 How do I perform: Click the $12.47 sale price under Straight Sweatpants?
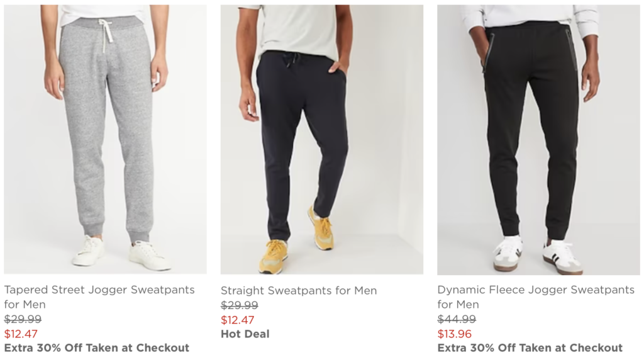click(238, 320)
